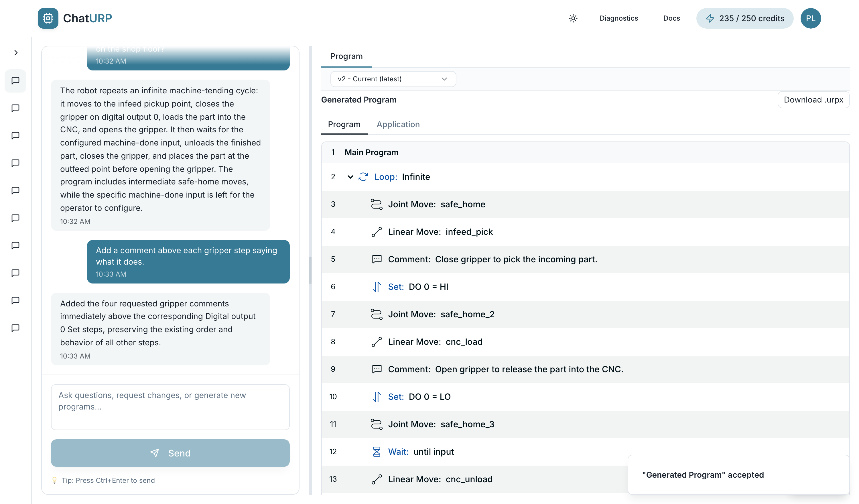This screenshot has width=859, height=504.
Task: Select the Linear Move: cnc_load step text
Action: [x=435, y=342]
